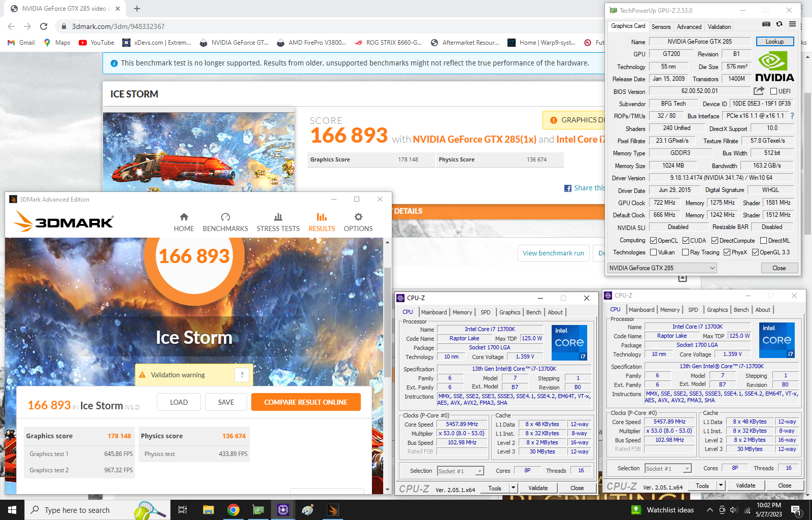812x520 pixels.
Task: Open the notification center icon
Action: 795,510
